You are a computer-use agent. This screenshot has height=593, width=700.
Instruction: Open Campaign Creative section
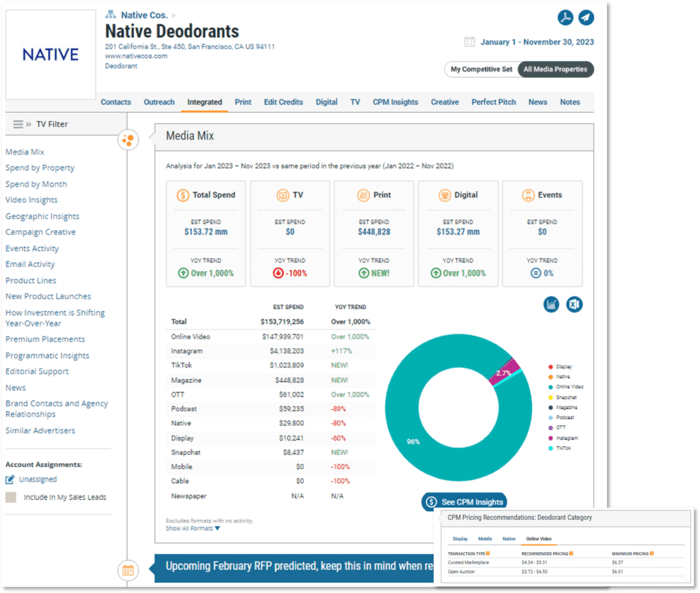pos(40,232)
